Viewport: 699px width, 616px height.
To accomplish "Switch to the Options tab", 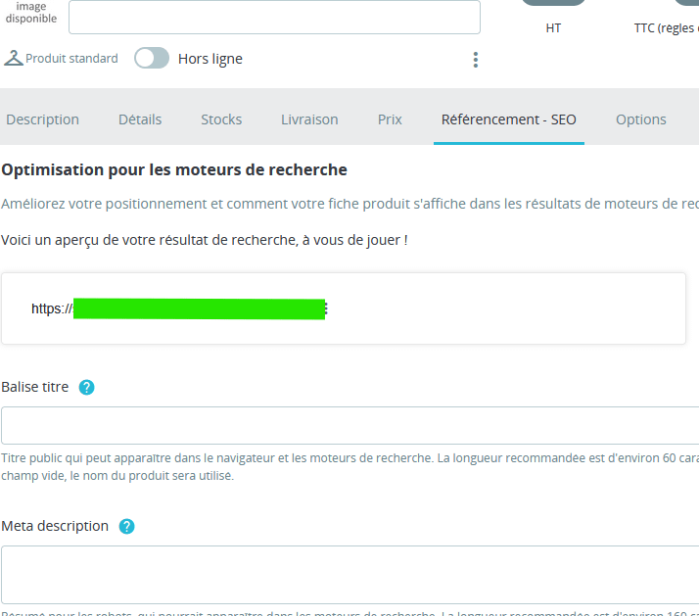I will 640,119.
